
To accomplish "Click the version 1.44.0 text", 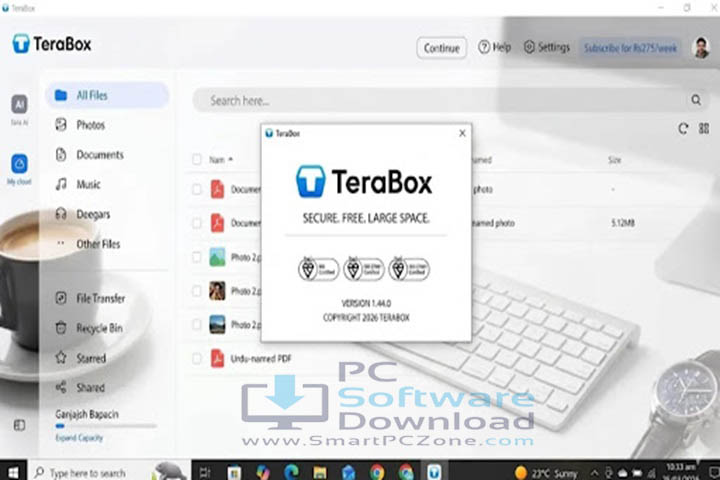I will [366, 304].
